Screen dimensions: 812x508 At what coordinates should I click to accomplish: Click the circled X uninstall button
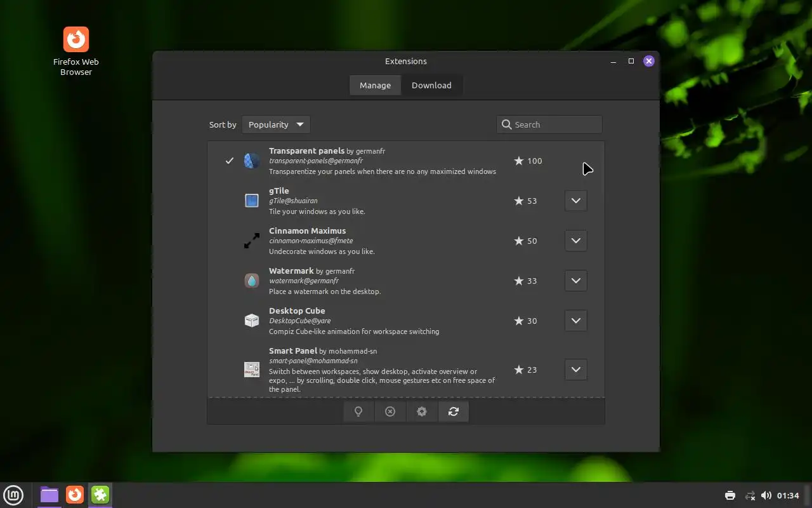[x=390, y=411]
